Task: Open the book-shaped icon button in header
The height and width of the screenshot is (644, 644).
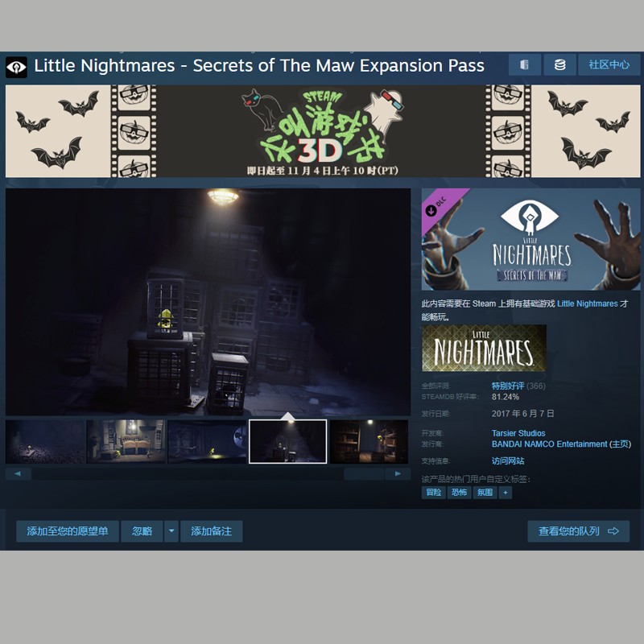Action: (x=525, y=65)
